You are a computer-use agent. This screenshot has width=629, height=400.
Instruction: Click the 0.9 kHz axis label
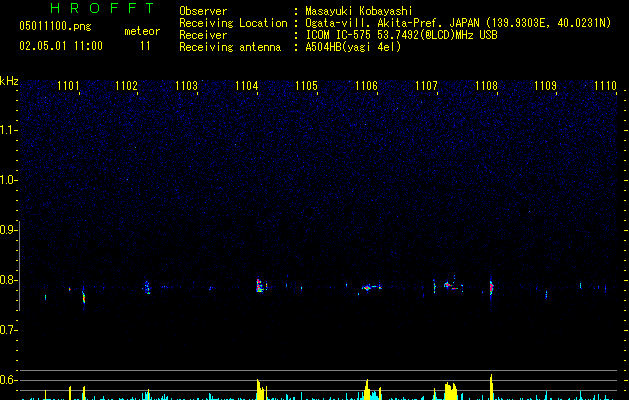pos(8,230)
